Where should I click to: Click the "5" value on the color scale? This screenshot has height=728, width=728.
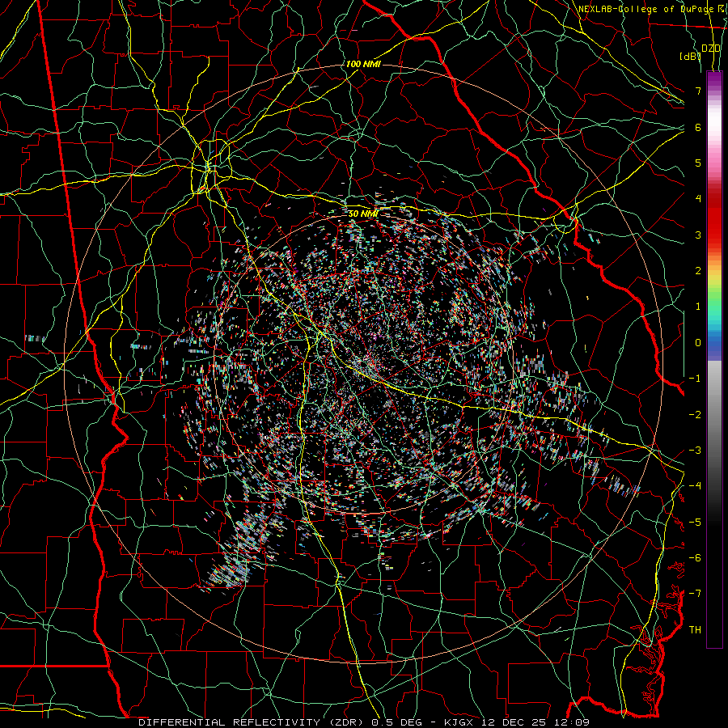point(698,163)
